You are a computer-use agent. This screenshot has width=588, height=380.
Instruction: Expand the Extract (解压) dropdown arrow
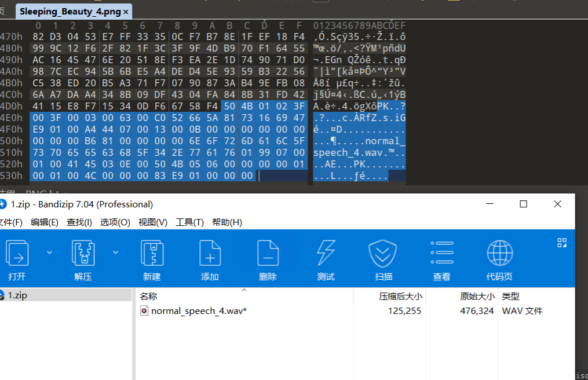[115, 253]
